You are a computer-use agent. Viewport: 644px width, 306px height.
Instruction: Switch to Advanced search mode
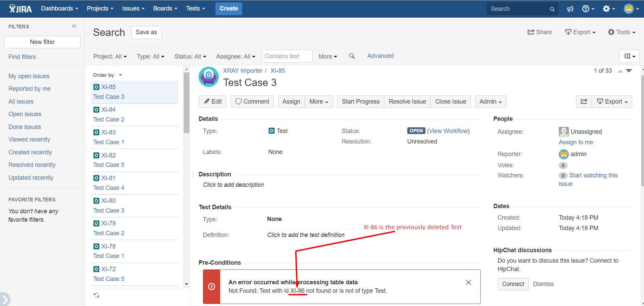pyautogui.click(x=380, y=56)
